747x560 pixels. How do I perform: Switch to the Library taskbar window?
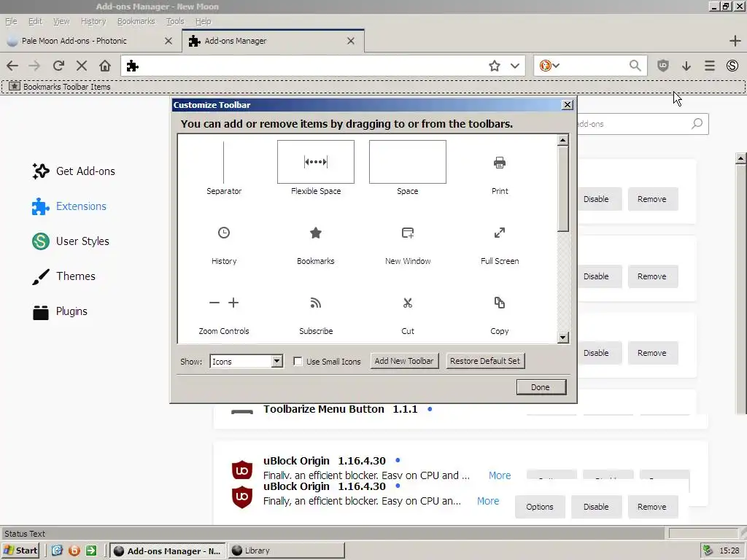[x=286, y=551]
